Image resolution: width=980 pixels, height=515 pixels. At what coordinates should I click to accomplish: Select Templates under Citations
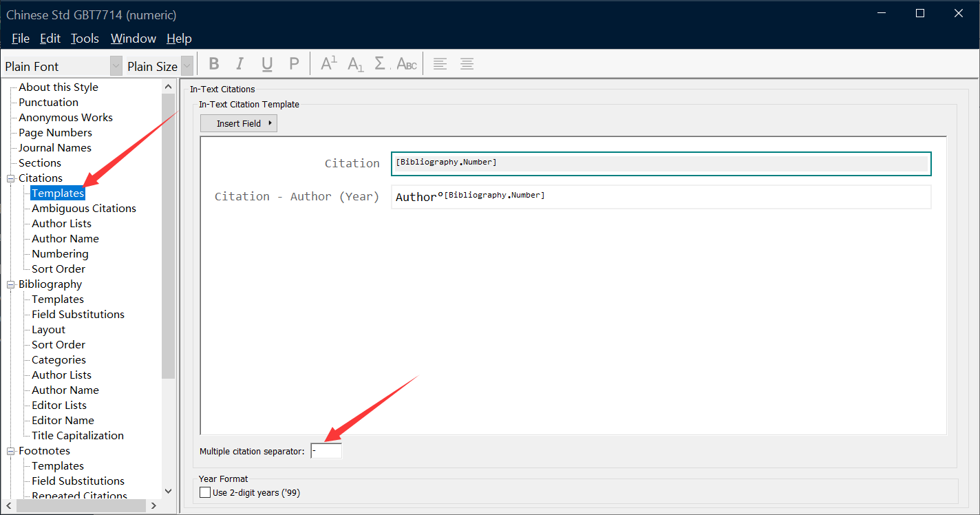pyautogui.click(x=58, y=193)
